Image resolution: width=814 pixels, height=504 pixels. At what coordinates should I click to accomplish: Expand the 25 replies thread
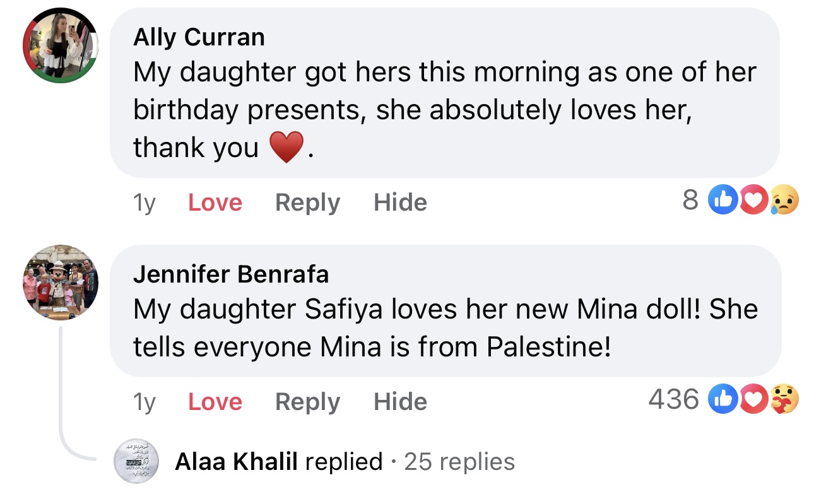pos(459,462)
